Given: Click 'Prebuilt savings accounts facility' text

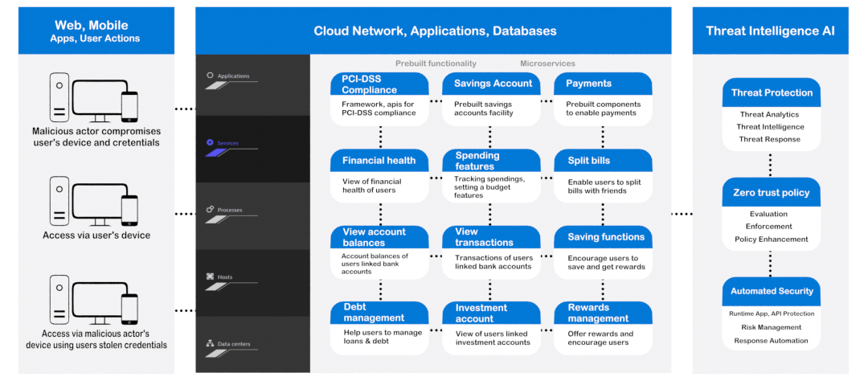Looking at the screenshot, I should click(x=484, y=109).
